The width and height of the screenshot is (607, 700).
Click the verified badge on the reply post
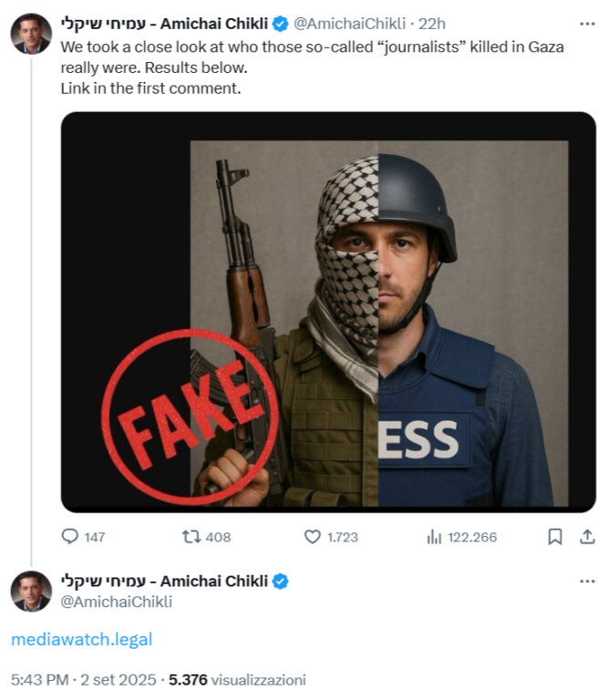[x=281, y=582]
